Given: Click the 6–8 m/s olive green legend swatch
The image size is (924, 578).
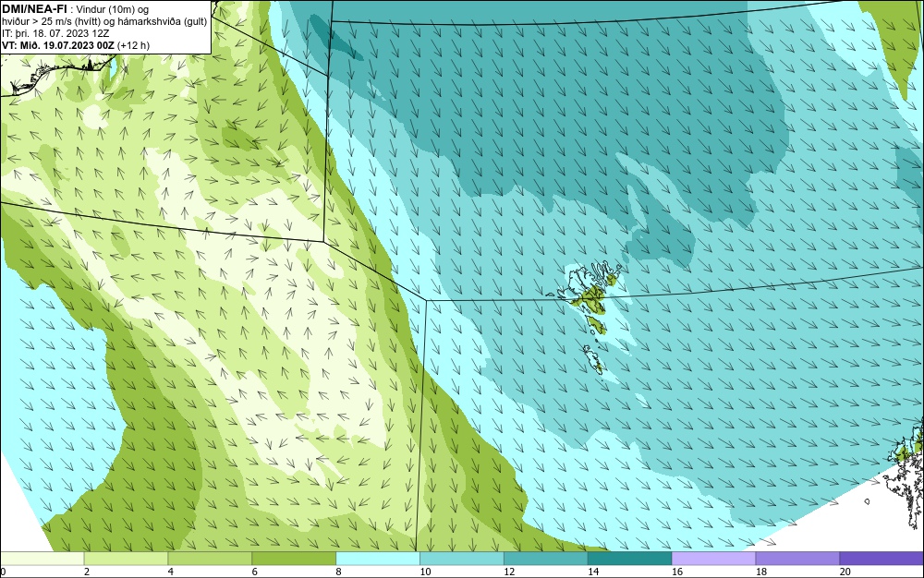Looking at the screenshot, I should coord(294,558).
